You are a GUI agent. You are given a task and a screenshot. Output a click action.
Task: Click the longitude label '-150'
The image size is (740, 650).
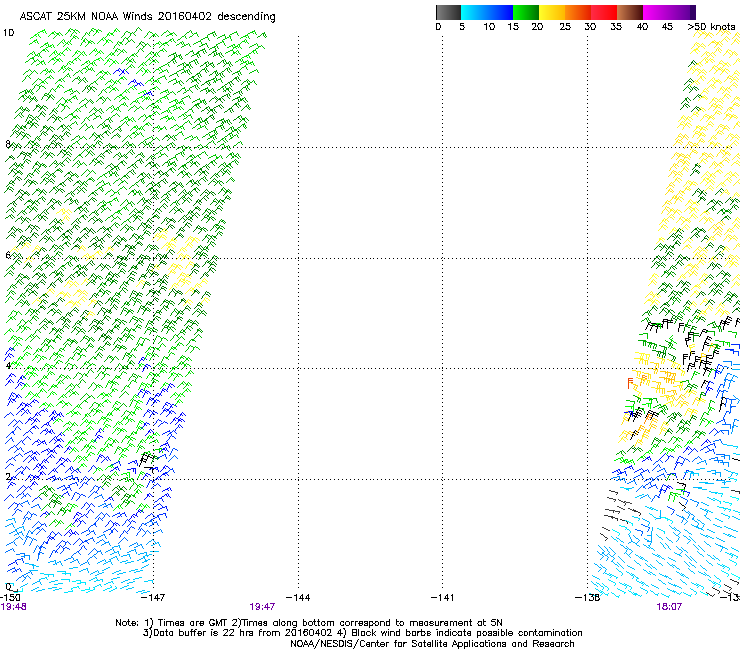tap(10, 598)
